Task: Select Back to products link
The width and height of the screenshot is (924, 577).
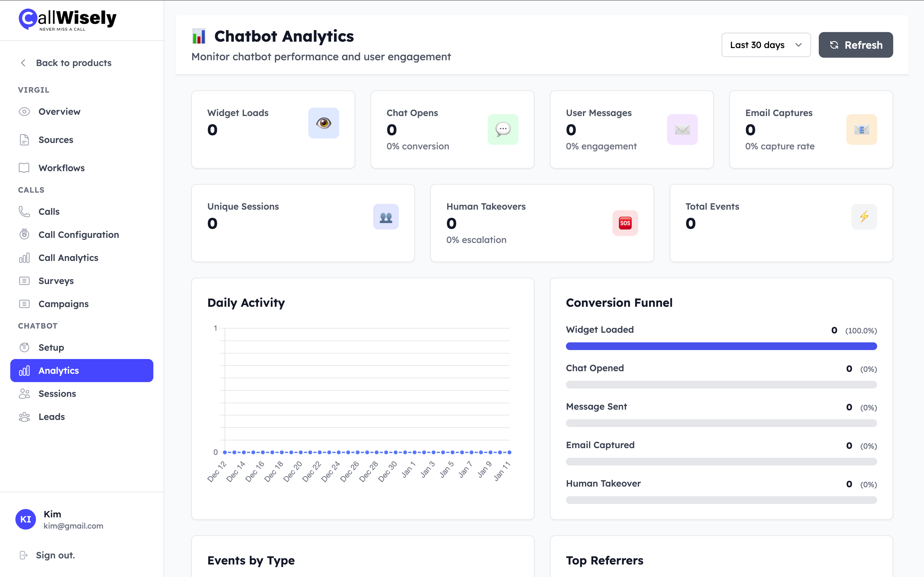Action: click(74, 63)
